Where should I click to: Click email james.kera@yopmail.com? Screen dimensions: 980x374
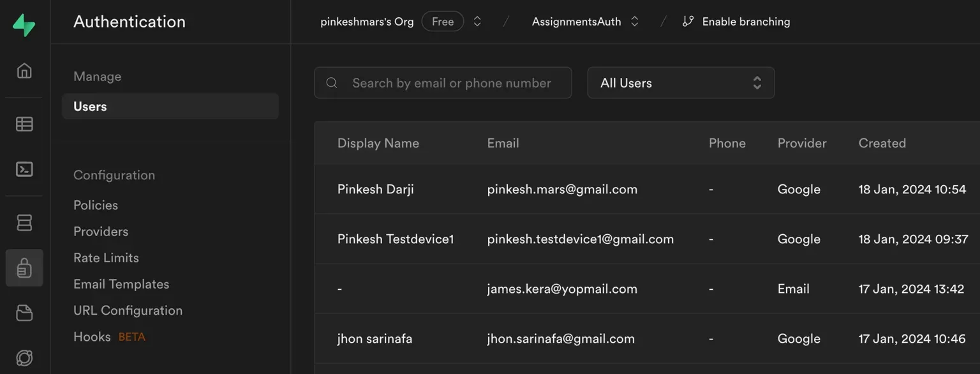[562, 288]
